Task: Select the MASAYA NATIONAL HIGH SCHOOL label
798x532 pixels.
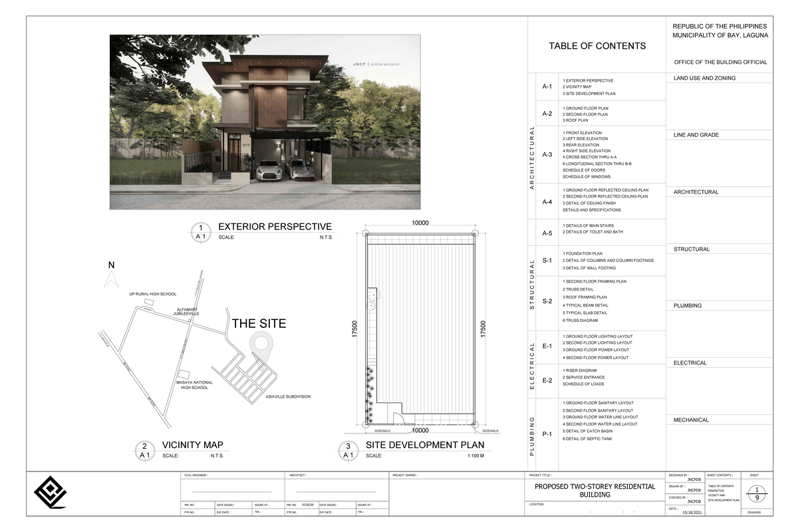Action: (194, 385)
